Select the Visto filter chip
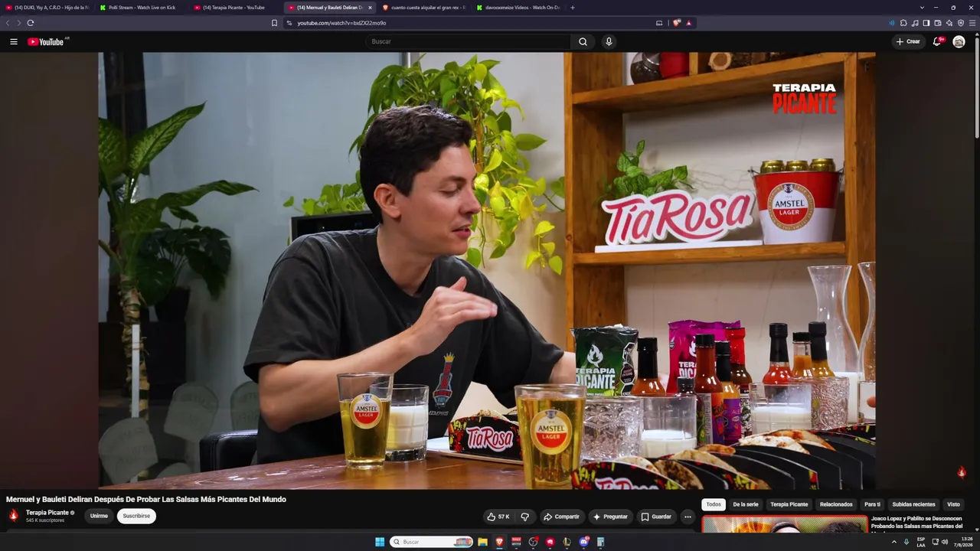Screen dimensions: 980x551 click(953, 504)
